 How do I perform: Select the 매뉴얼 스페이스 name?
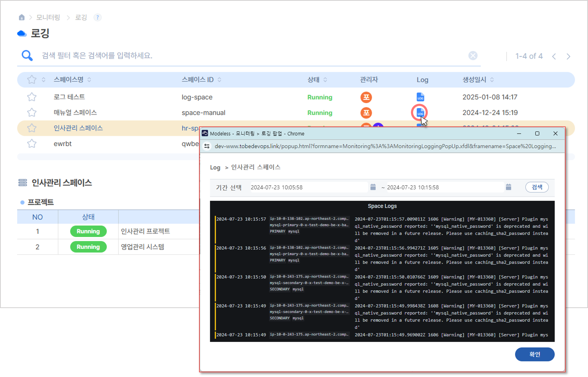[75, 112]
